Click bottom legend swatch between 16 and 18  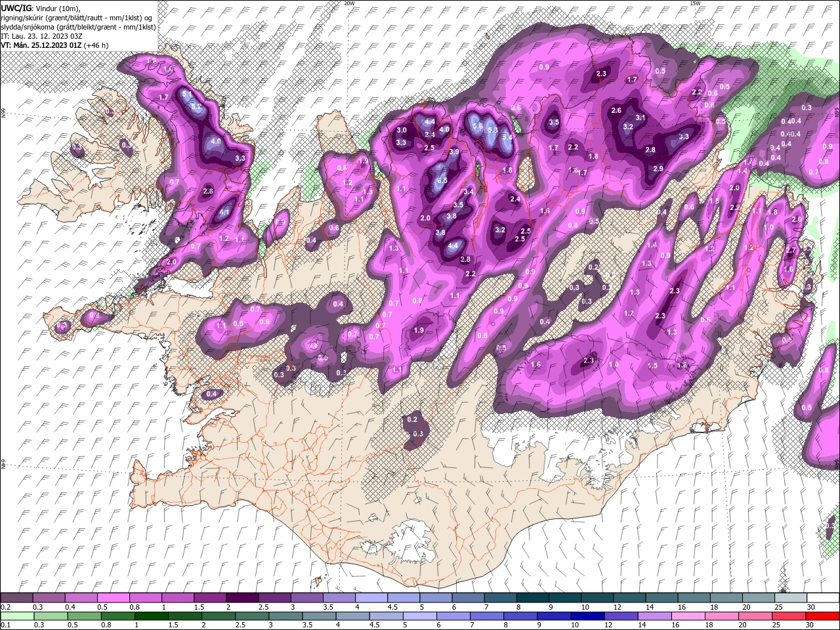coord(690,616)
